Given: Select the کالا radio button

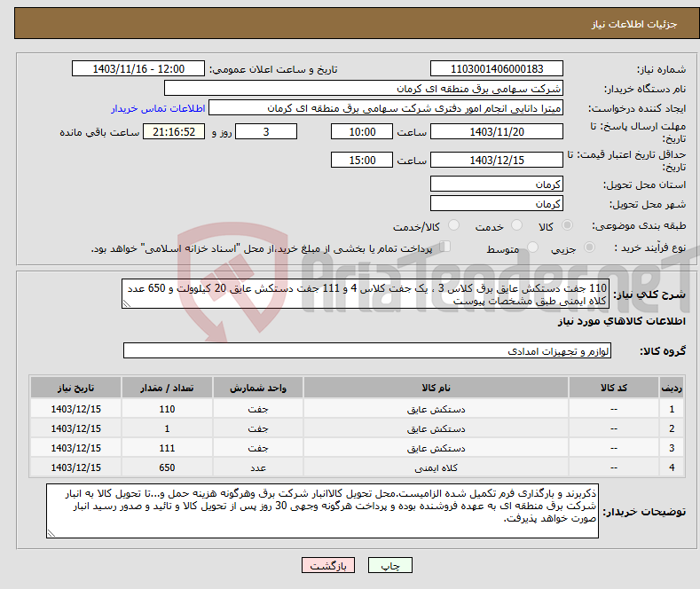Looking at the screenshot, I should [x=567, y=225].
